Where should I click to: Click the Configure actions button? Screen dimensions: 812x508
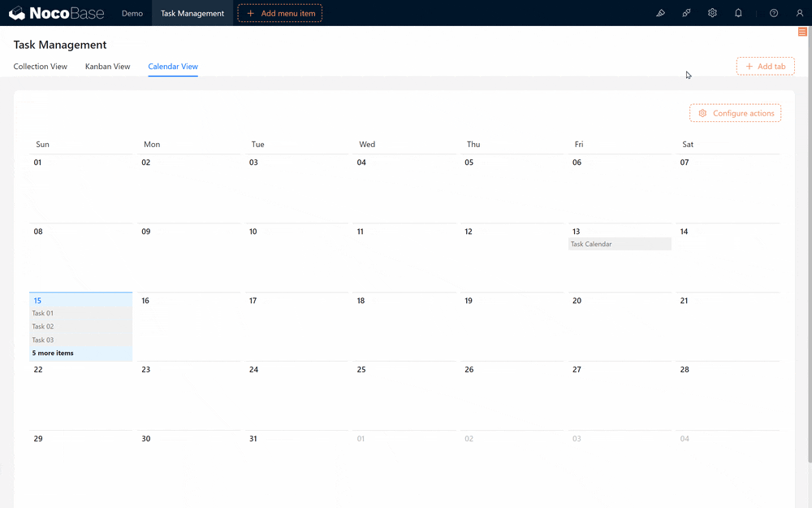[x=736, y=113]
